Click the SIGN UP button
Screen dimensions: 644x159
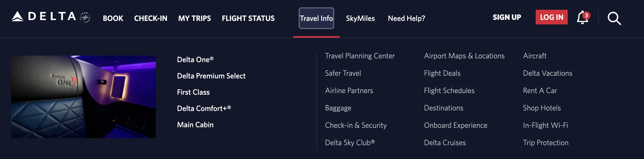507,17
